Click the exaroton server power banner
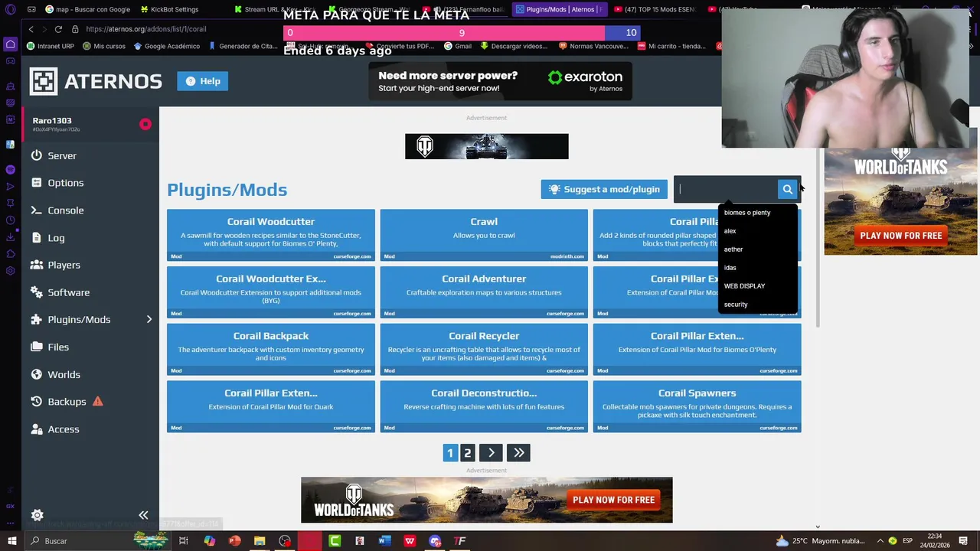 click(x=500, y=81)
